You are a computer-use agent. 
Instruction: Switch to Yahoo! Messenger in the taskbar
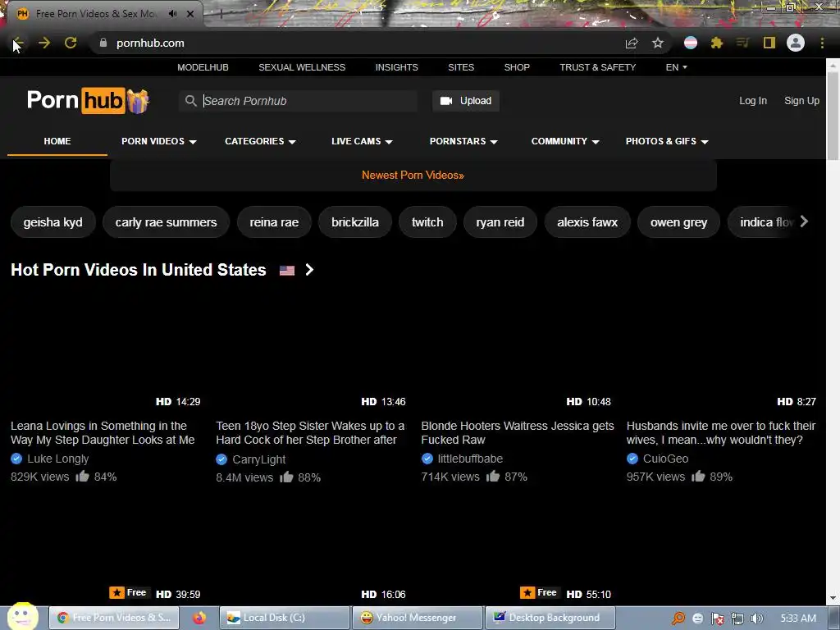tap(417, 618)
